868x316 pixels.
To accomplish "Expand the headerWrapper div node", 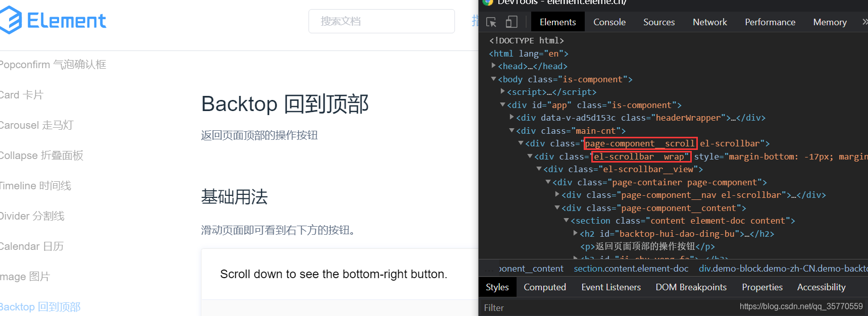I will (512, 117).
